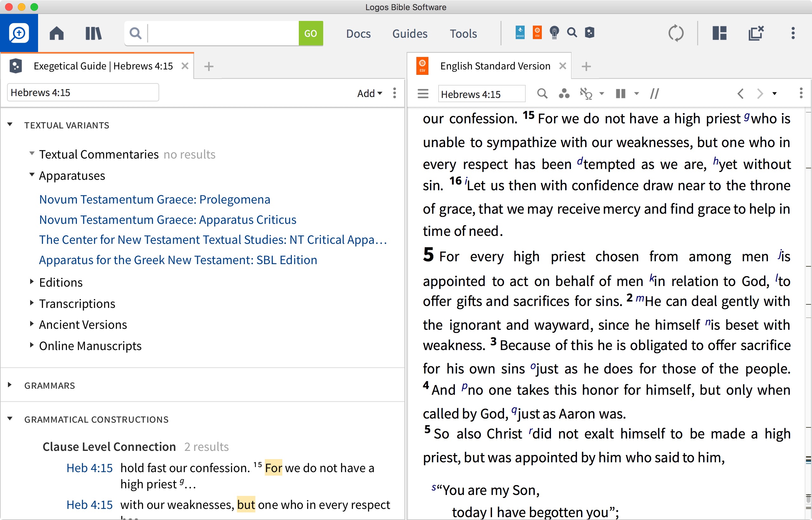
Task: Close the English Standard Version tab
Action: coord(562,66)
